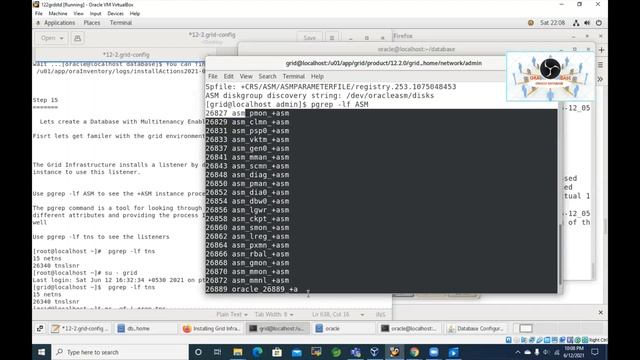
Task: Open the Ln/Col position dropdown in gedit
Action: click(x=338, y=315)
